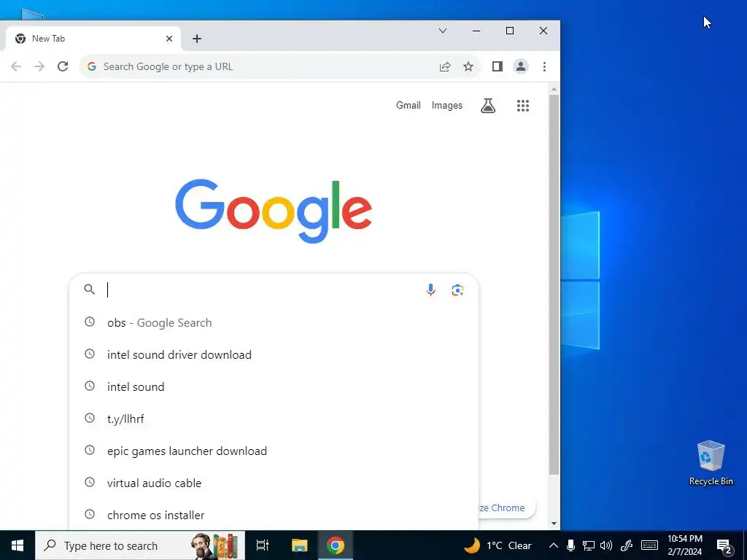
Task: Open the Chrome profile avatar
Action: pyautogui.click(x=521, y=66)
